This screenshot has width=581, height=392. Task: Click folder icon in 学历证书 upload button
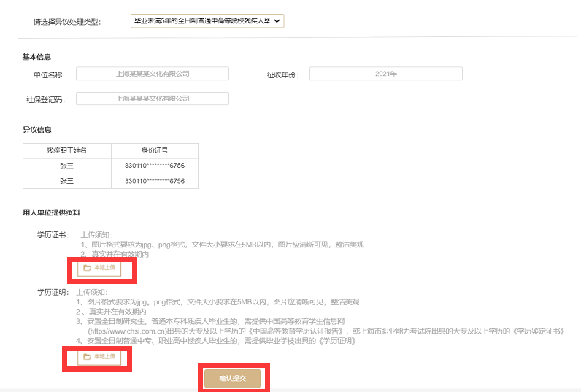(88, 268)
